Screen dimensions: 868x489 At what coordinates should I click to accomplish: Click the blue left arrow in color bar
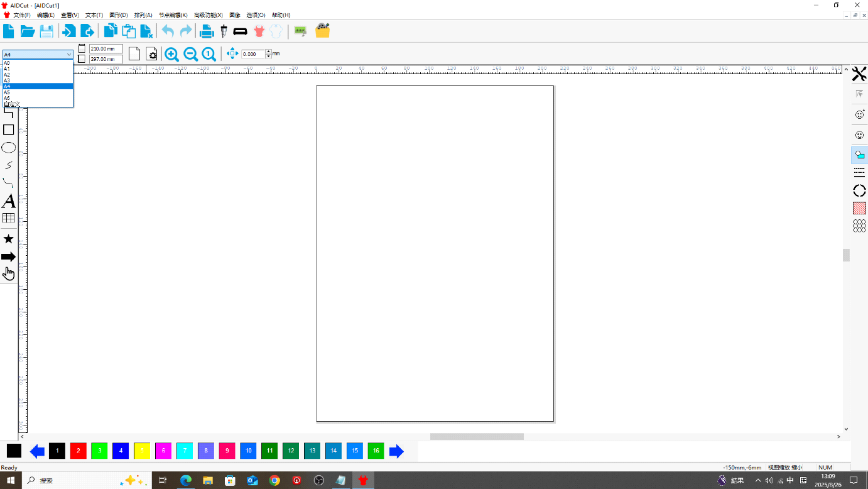pyautogui.click(x=37, y=451)
